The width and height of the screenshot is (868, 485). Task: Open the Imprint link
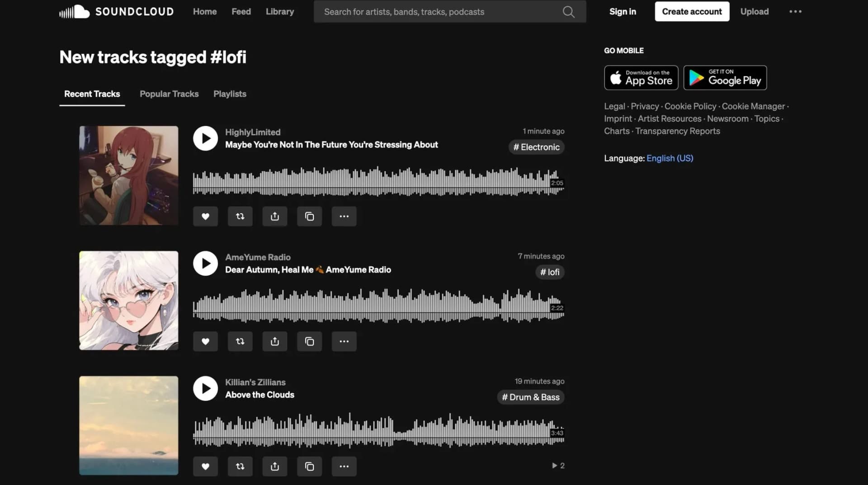pyautogui.click(x=618, y=118)
